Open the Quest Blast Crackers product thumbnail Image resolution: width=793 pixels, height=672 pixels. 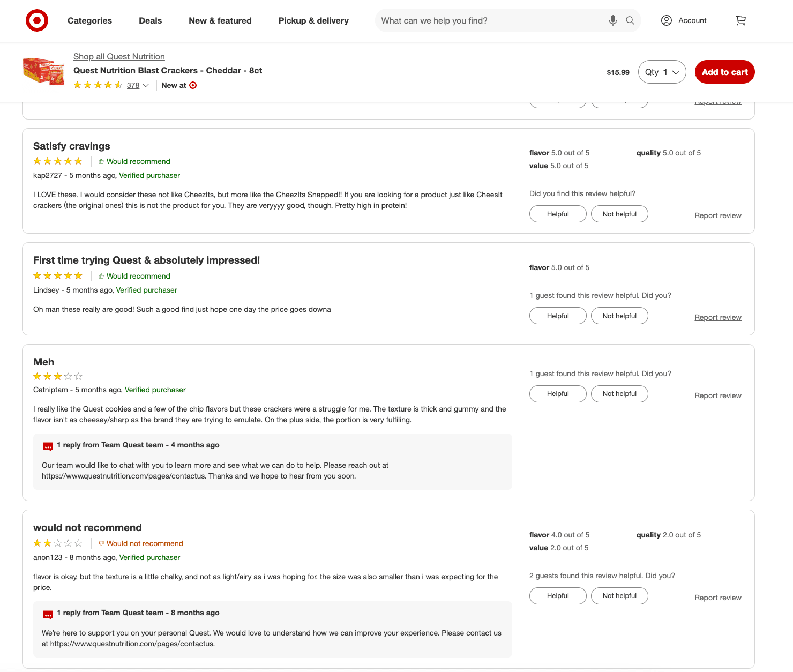tap(43, 71)
